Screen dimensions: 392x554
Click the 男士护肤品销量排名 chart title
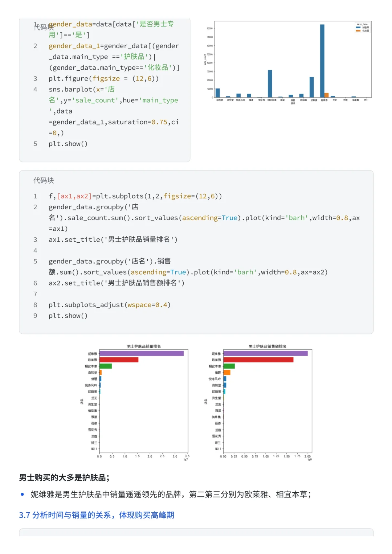coord(144,346)
